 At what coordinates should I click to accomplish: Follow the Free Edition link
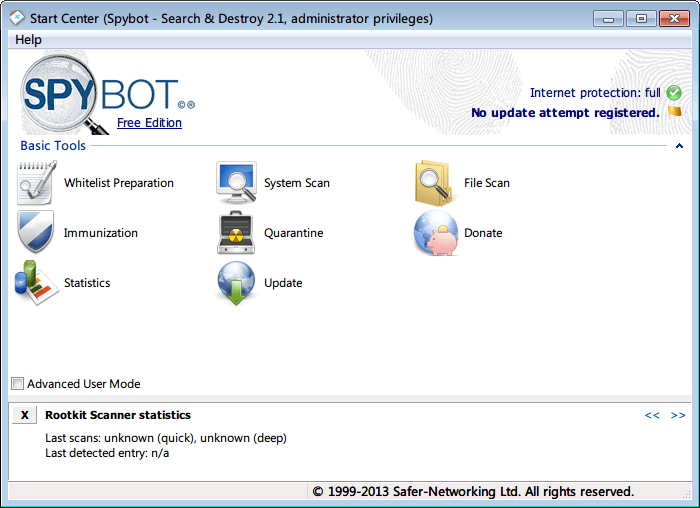[x=149, y=123]
